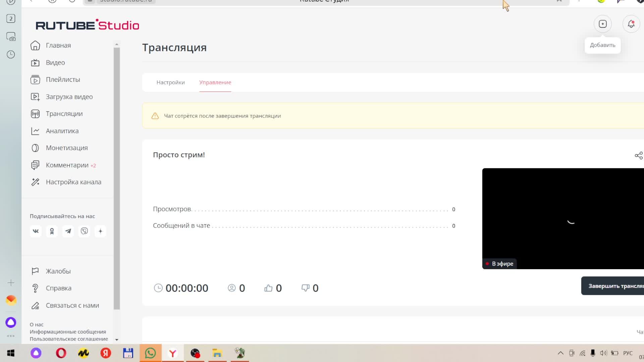Image resolution: width=644 pixels, height=362 pixels.
Task: Select the Управление tab
Action: (215, 82)
